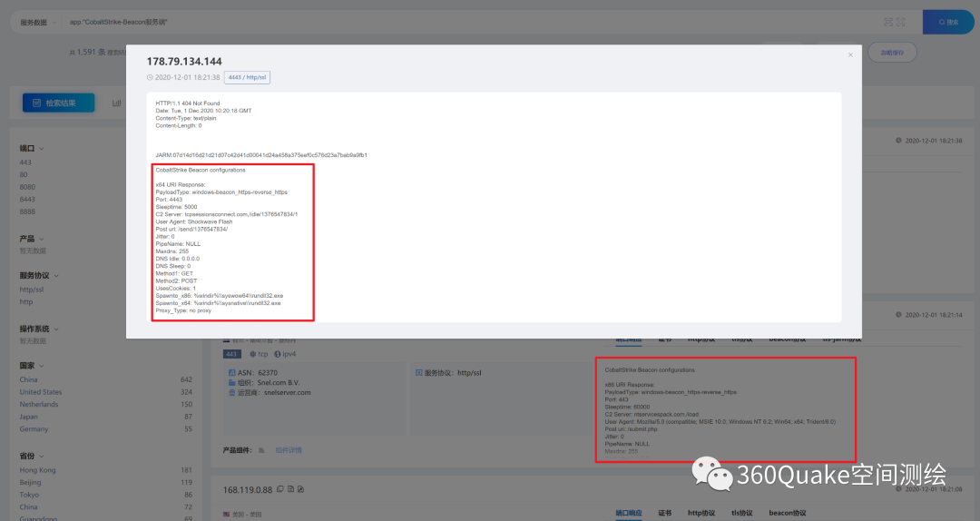This screenshot has width=980, height=521.
Task: Filter by province Beijing
Action: [x=30, y=482]
